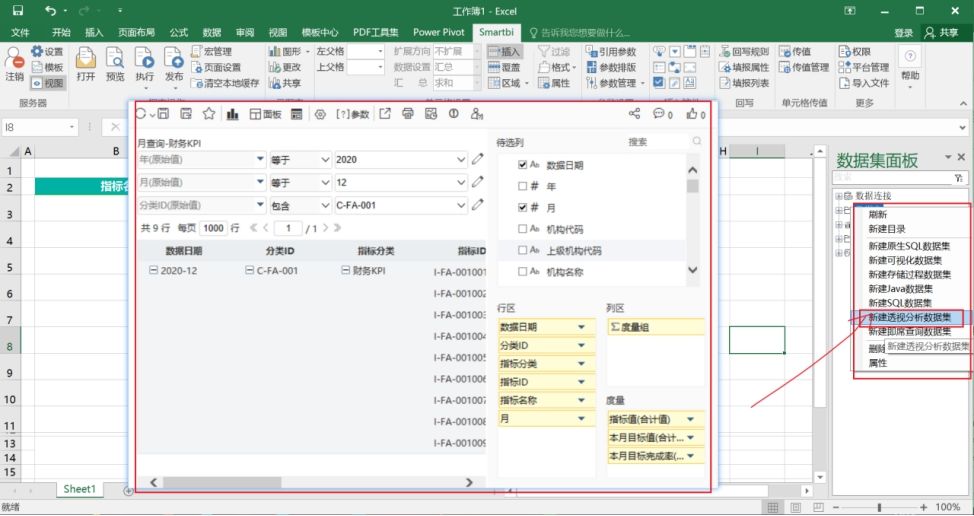The width and height of the screenshot is (974, 516).
Task: Open the 左父格 dropdown in ribbon
Action: (380, 52)
